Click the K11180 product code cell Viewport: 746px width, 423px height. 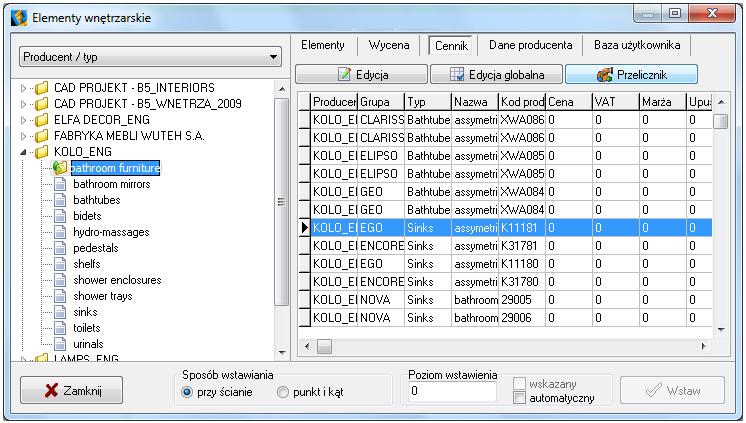(x=522, y=264)
